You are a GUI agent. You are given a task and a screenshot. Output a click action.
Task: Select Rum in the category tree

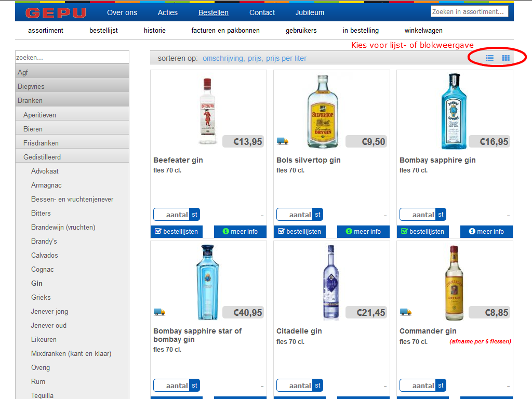click(x=38, y=381)
